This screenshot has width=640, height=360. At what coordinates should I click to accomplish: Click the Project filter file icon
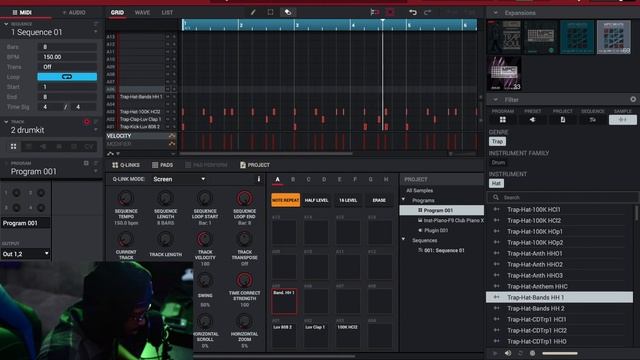562,120
